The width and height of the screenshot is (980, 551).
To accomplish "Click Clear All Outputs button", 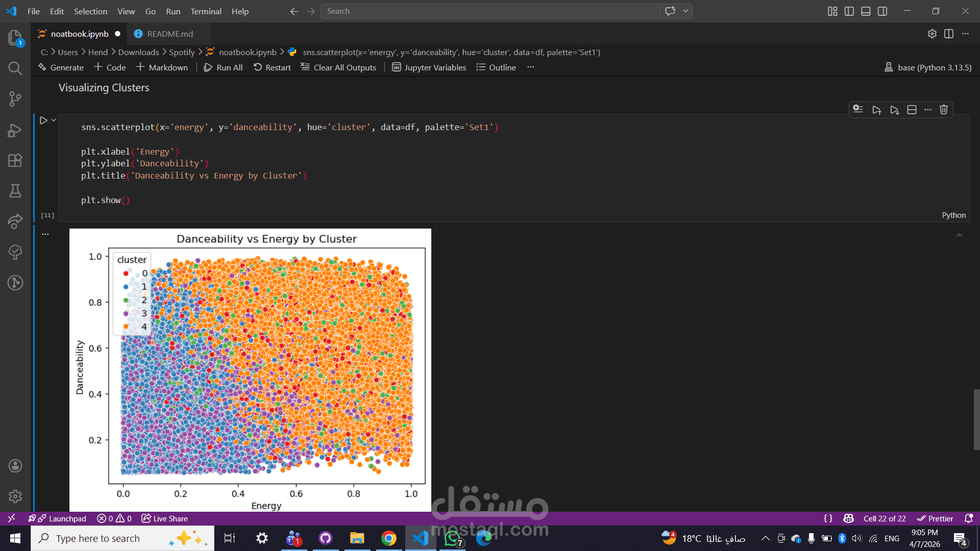I will click(338, 67).
